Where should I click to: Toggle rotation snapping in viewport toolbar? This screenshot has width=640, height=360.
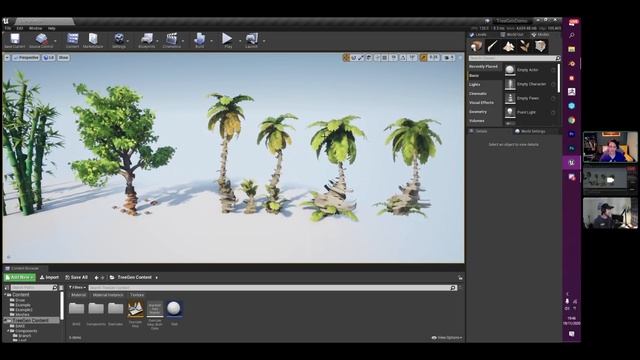click(x=403, y=58)
